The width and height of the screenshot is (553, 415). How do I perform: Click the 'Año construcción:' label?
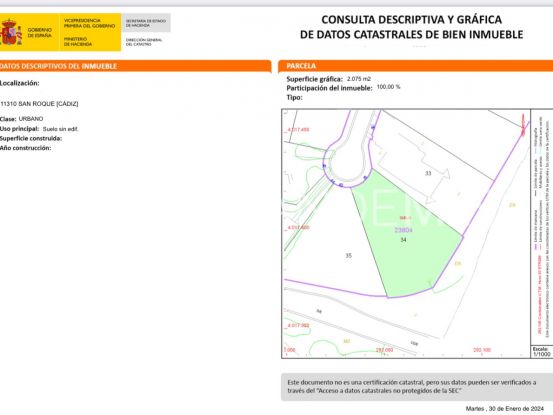(25, 148)
